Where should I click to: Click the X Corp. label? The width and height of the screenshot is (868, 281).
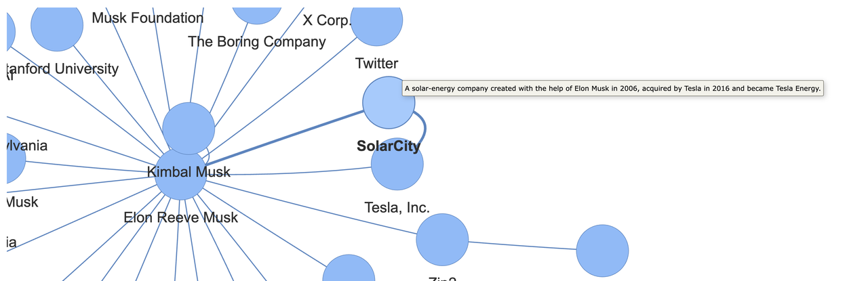pos(327,20)
